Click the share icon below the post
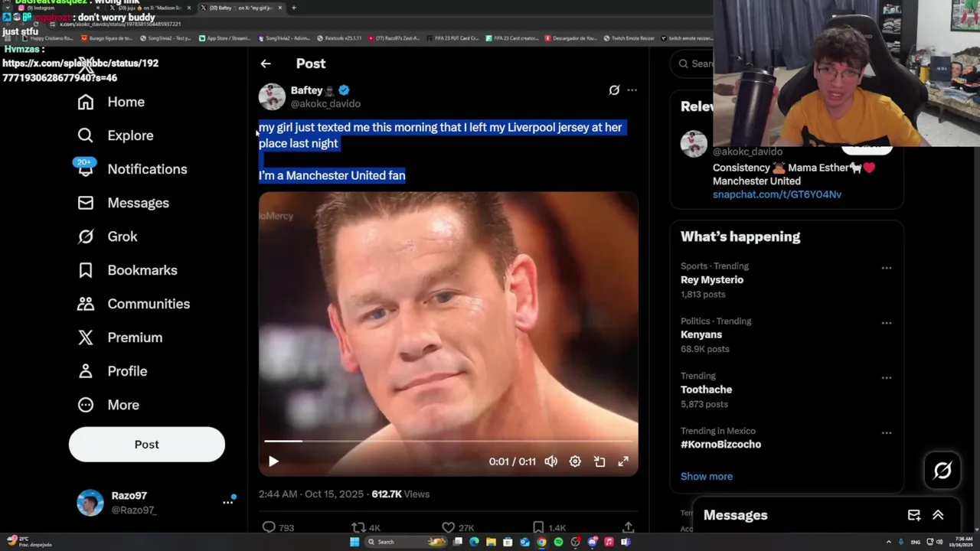This screenshot has height=551, width=980. (628, 527)
